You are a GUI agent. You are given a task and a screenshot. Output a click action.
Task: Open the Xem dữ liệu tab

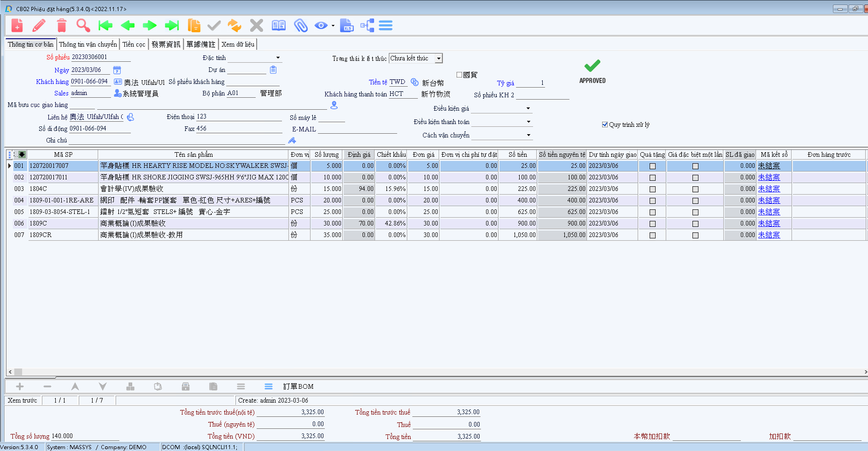238,44
